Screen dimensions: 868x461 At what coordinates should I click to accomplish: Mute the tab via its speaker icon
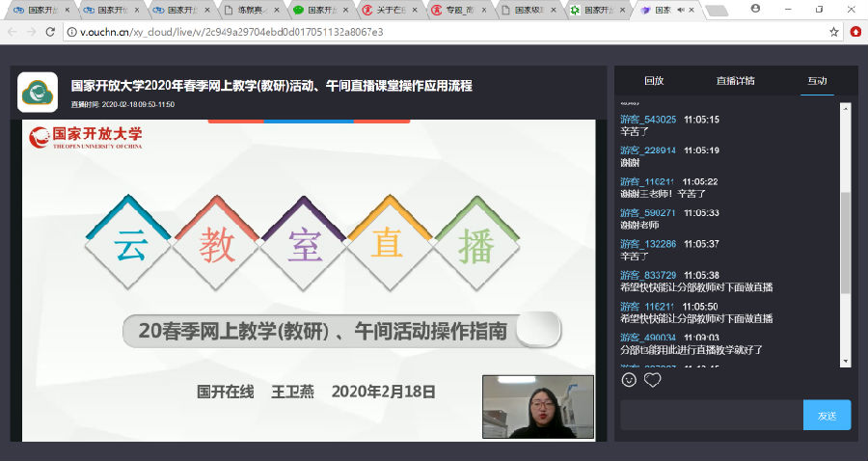tap(682, 11)
